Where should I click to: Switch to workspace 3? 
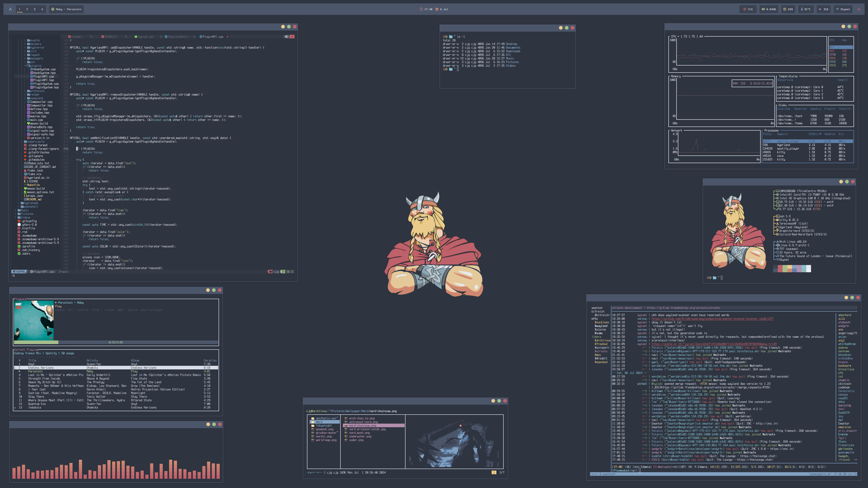point(34,9)
